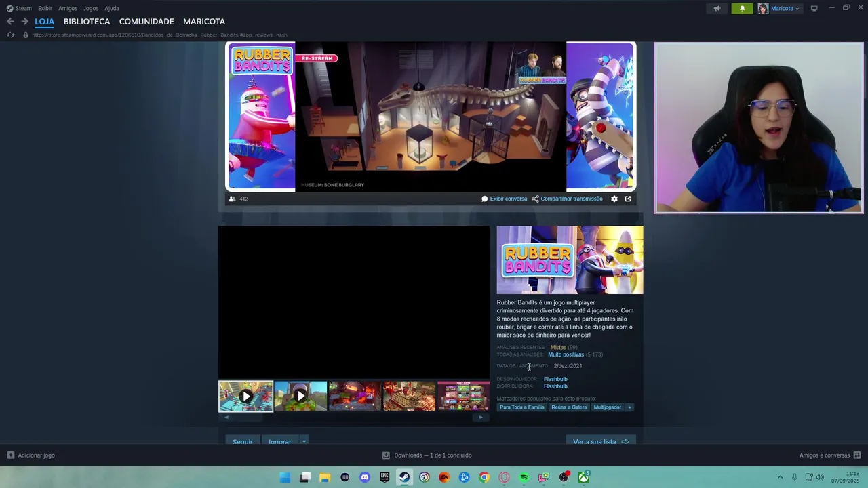
Task: Go forward with the right navigation arrow
Action: point(24,22)
